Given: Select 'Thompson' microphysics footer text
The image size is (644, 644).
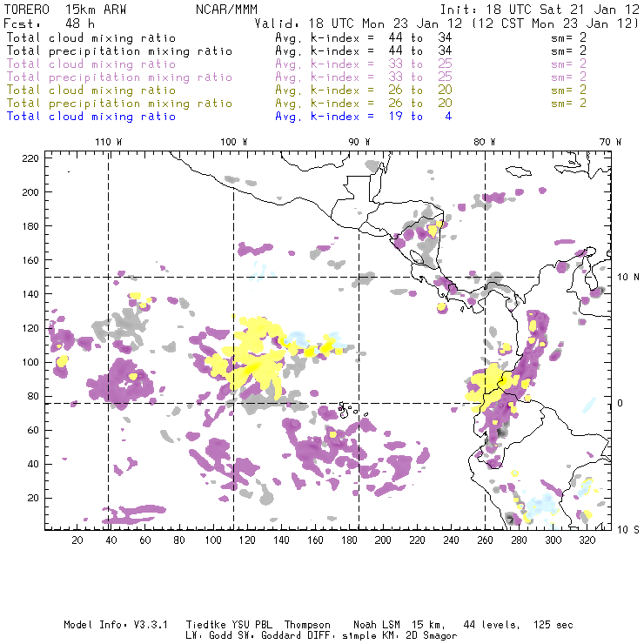Looking at the screenshot, I should pyautogui.click(x=307, y=625).
